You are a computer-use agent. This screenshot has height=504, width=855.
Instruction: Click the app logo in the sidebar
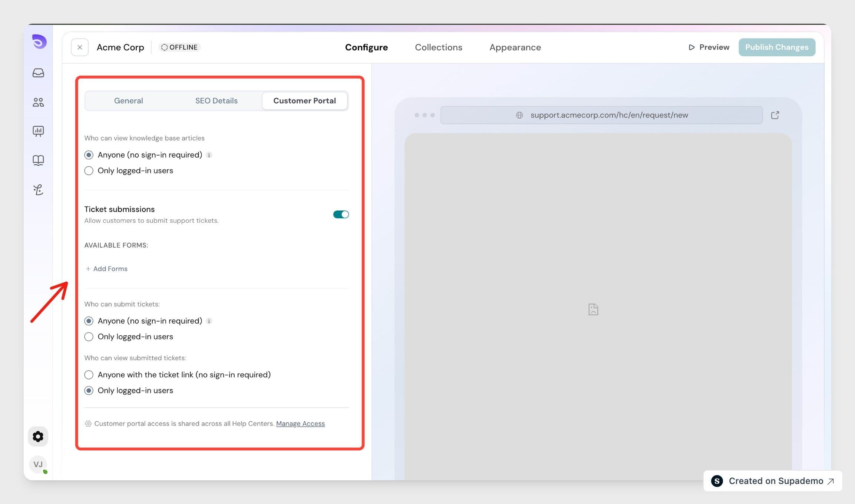coord(39,42)
